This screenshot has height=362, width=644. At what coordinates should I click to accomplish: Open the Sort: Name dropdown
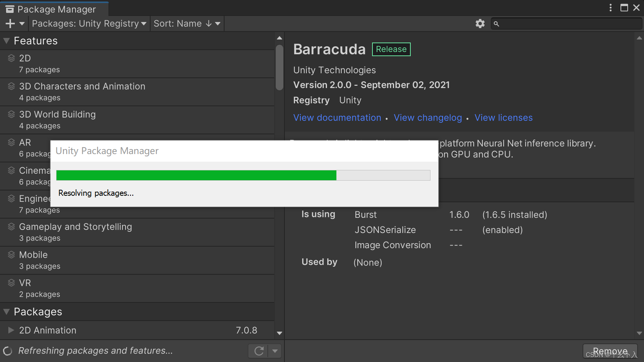(187, 24)
